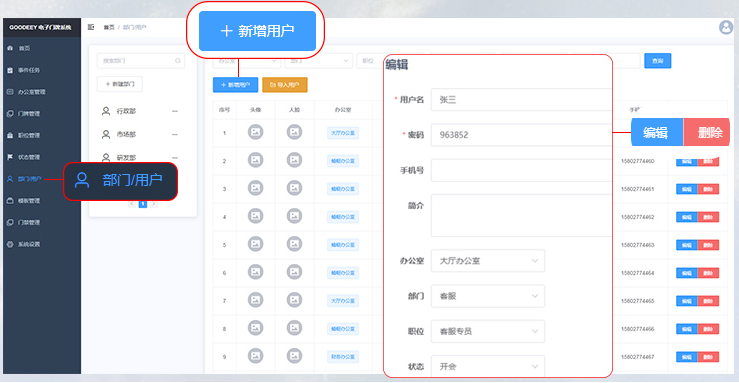
Task: Click the 头像 avatar image in row 9
Action: click(255, 356)
